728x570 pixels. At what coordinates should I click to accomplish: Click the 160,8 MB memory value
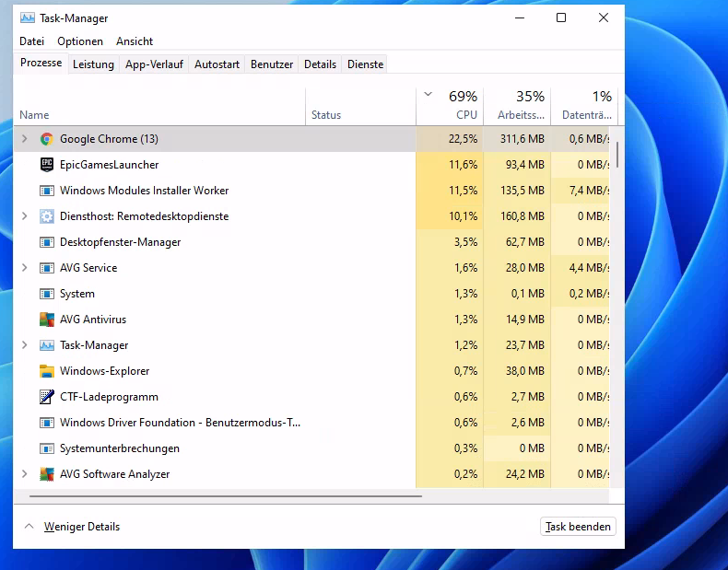[522, 216]
